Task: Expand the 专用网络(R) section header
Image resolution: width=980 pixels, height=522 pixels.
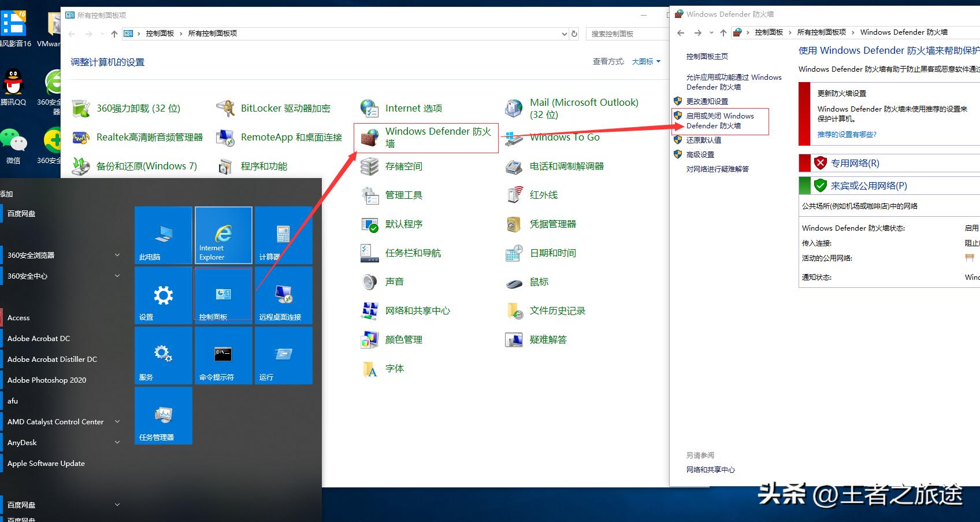Action: pyautogui.click(x=855, y=163)
